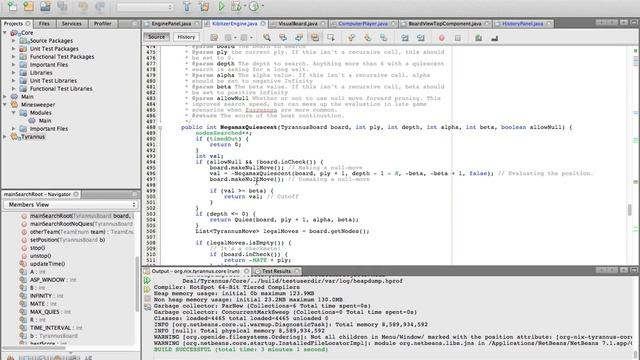The height and width of the screenshot is (360, 640).
Task: Click the Shift Line Left icon
Action: 404,38
